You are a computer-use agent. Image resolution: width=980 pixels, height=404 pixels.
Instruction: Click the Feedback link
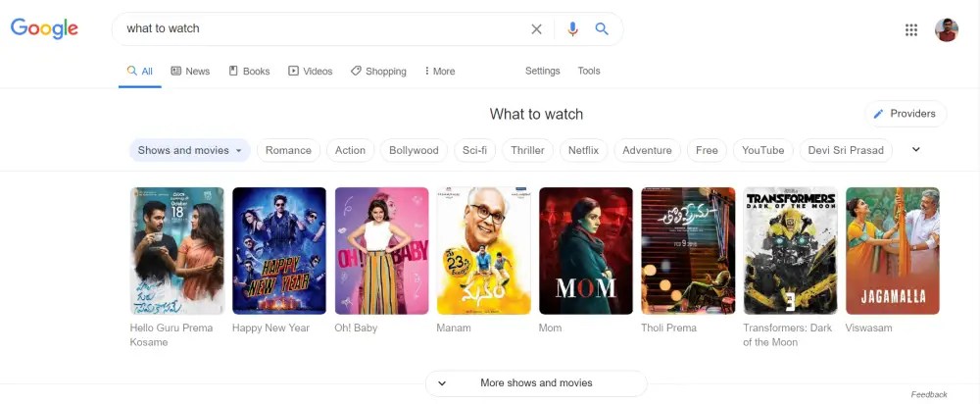[x=929, y=394]
